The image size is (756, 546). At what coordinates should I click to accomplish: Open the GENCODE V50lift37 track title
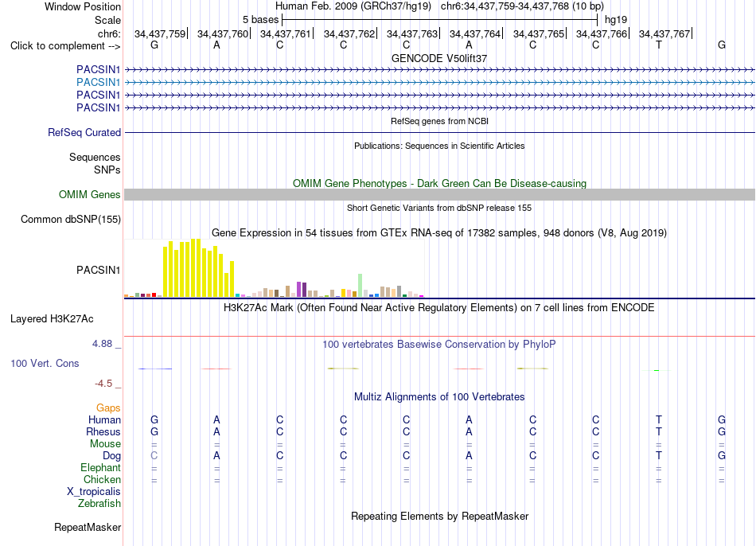click(439, 58)
